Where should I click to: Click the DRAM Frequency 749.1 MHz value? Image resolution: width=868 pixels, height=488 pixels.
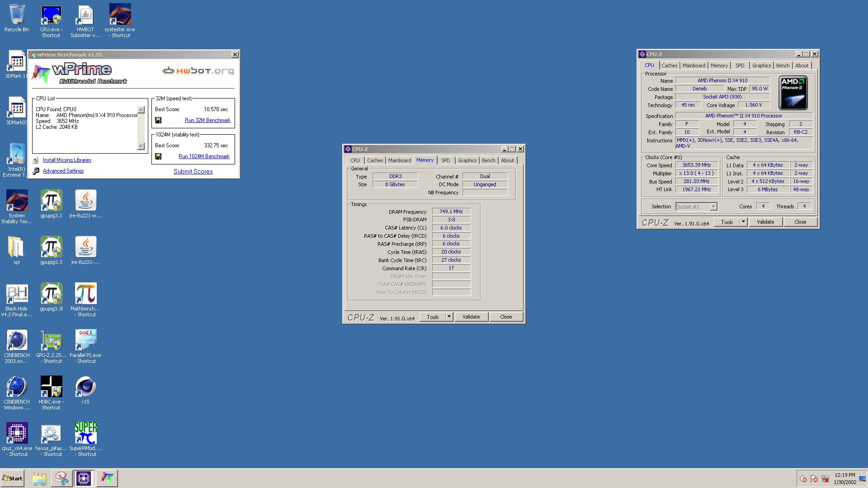451,211
